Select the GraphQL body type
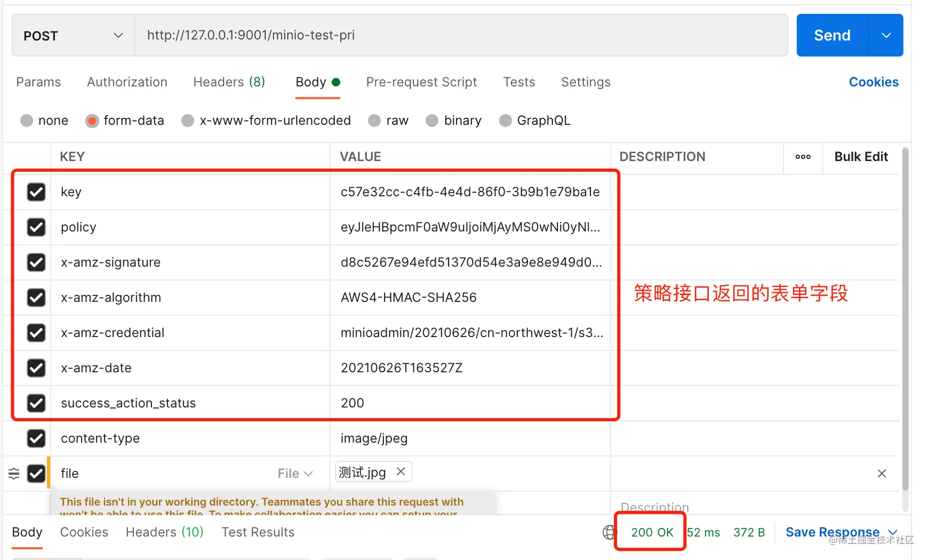The height and width of the screenshot is (560, 929). (505, 121)
